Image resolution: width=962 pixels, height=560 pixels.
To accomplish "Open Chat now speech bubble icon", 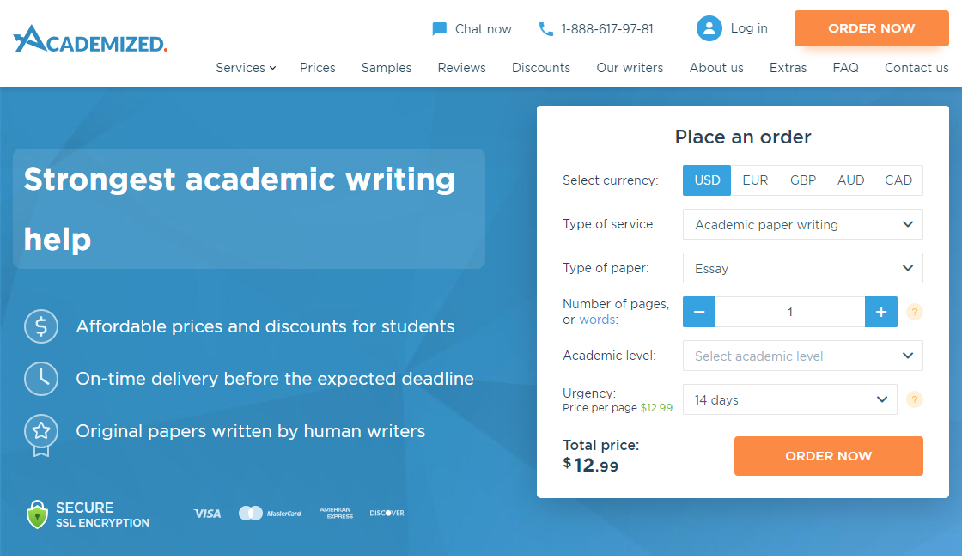I will pos(440,29).
